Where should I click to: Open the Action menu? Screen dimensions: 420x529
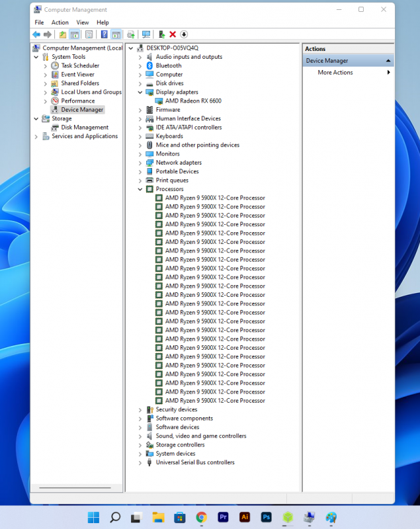(x=60, y=22)
